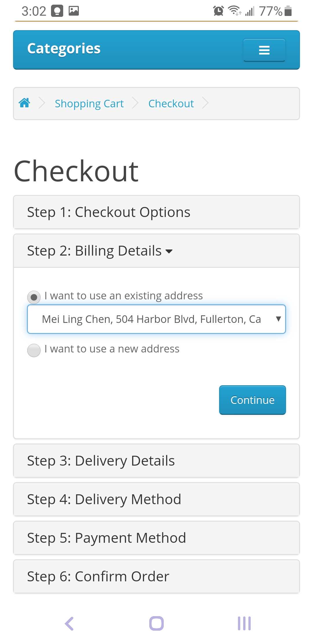Open the hamburger categories menu
The image size is (313, 644).
(x=264, y=50)
